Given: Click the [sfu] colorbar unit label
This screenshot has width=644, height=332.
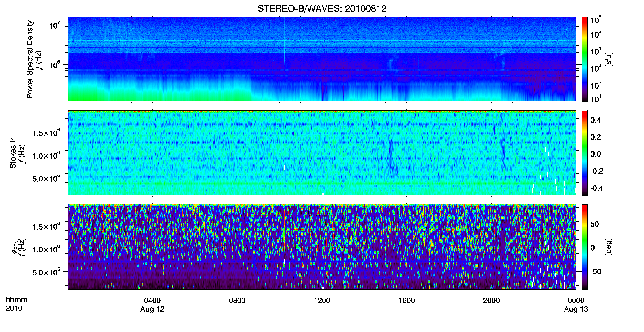Looking at the screenshot, I should click(609, 60).
